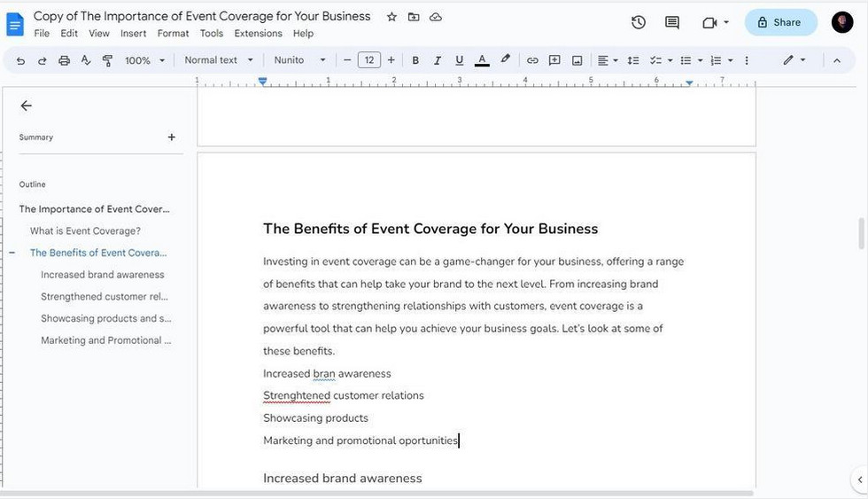Screen dimensions: 868x499
Task: Open the Google account avatar
Action: (842, 22)
